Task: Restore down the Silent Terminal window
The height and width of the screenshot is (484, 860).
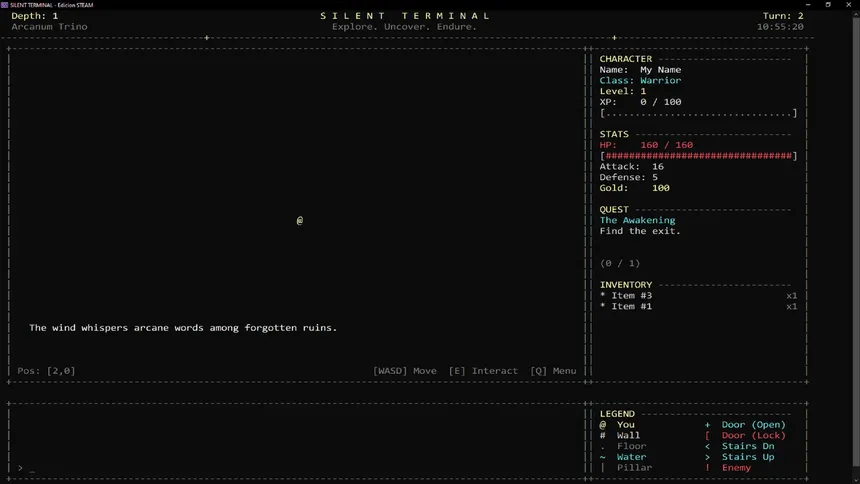Action: tap(828, 4)
